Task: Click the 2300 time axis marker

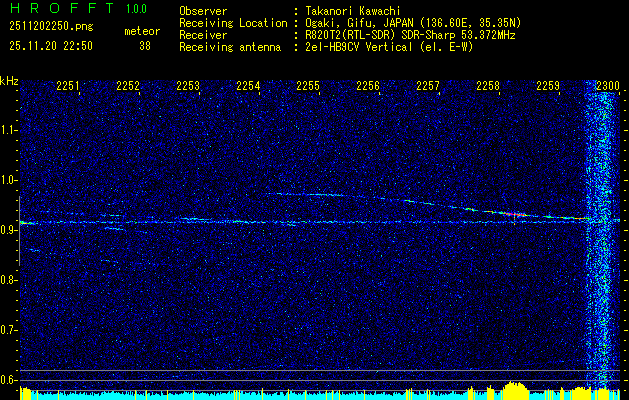Action: (x=608, y=85)
